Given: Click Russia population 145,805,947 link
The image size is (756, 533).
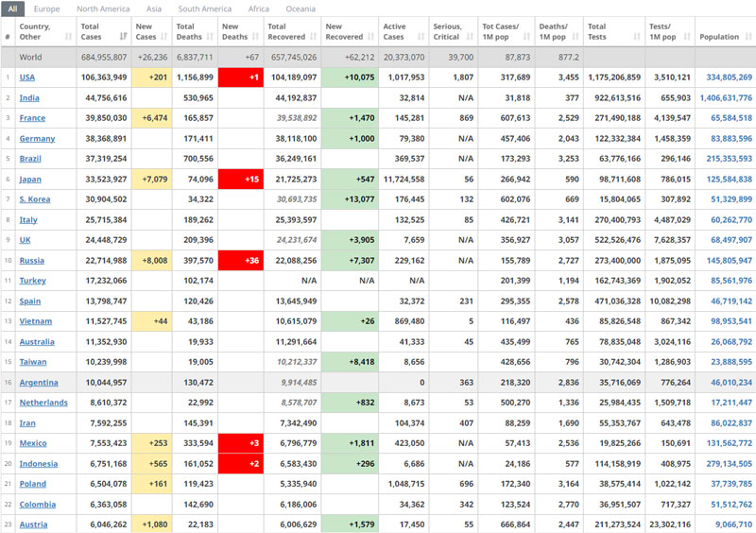Looking at the screenshot, I should 729,261.
